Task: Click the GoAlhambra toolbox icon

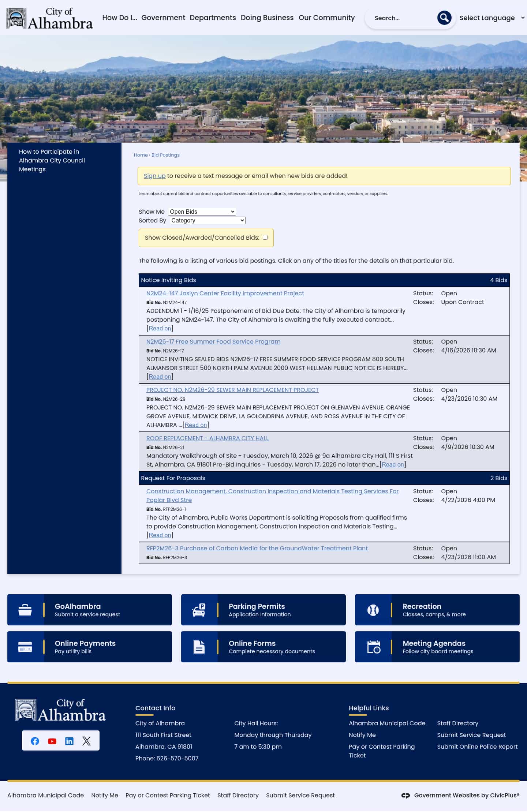Action: pos(25,610)
